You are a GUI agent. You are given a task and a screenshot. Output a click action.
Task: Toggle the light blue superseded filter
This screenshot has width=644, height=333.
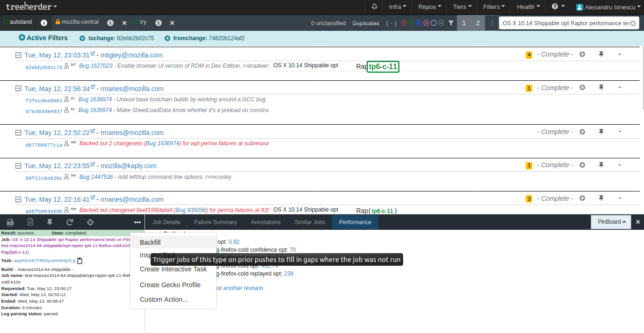point(434,23)
